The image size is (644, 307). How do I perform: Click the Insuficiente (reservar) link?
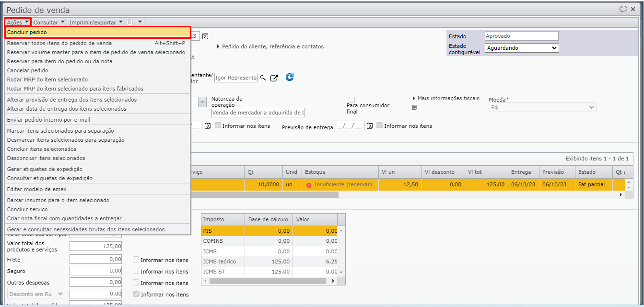(343, 184)
